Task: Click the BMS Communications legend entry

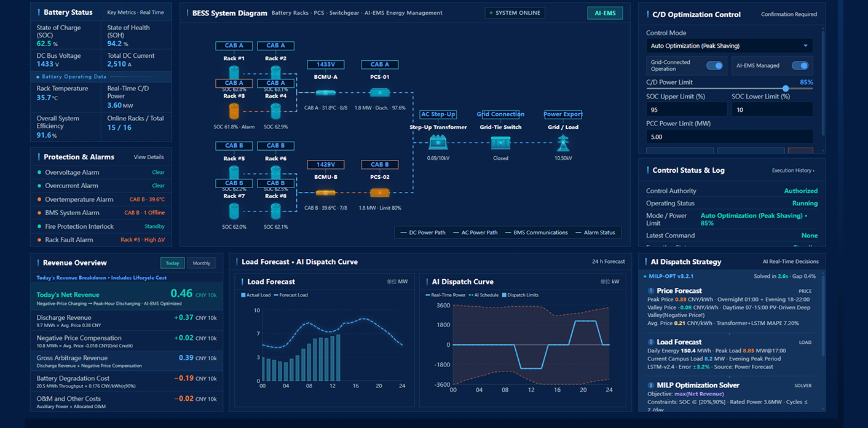Action: pos(537,232)
